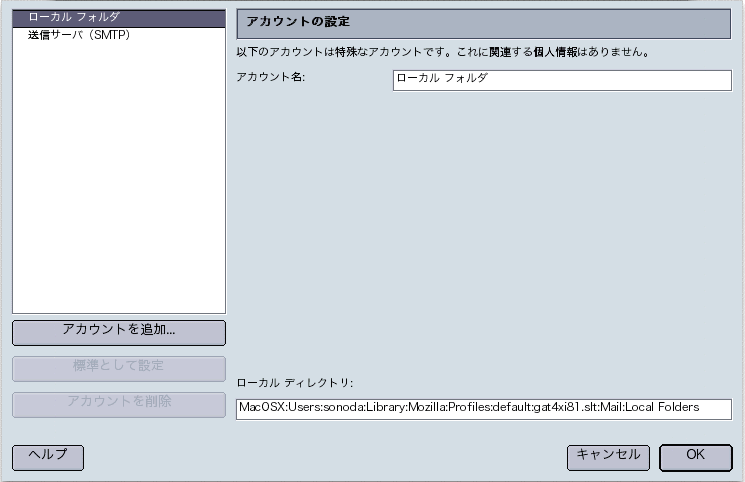Cancel the dialog with キャンセル
Image resolution: width=745 pixels, height=482 pixels.
tap(609, 457)
